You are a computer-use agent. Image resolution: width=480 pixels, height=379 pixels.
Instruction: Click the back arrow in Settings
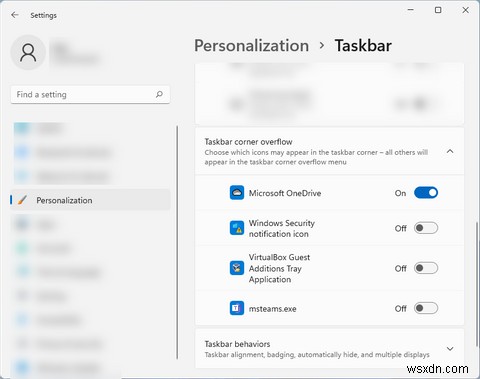pos(15,15)
